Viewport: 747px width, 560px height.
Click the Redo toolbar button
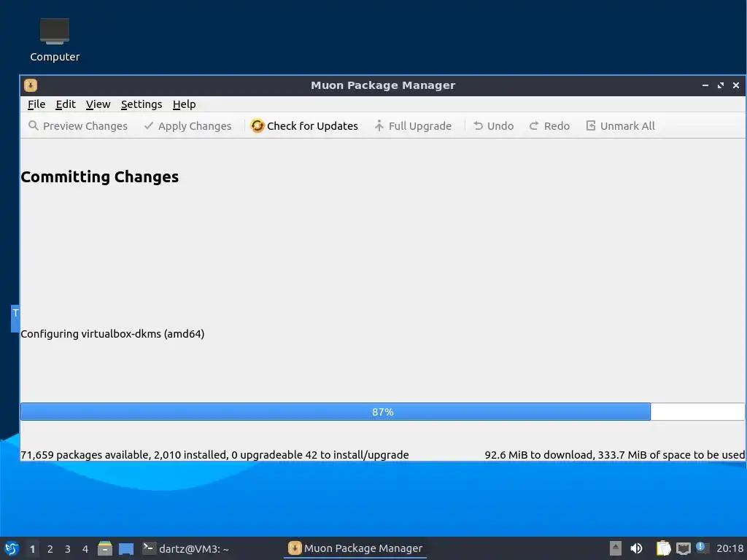550,125
